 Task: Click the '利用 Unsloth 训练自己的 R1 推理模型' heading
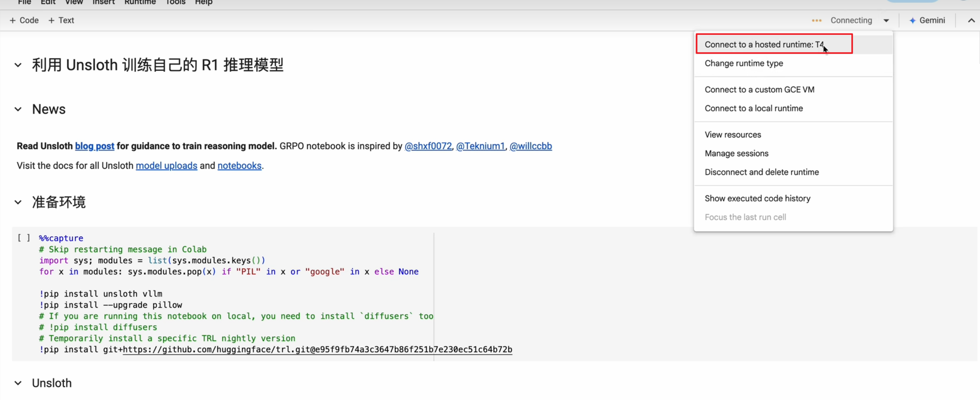(158, 65)
